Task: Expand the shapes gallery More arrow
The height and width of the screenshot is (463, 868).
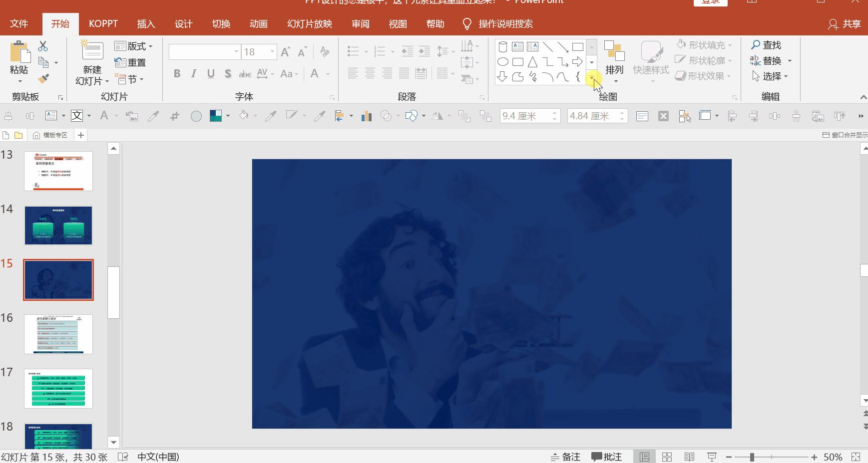Action: click(x=591, y=77)
